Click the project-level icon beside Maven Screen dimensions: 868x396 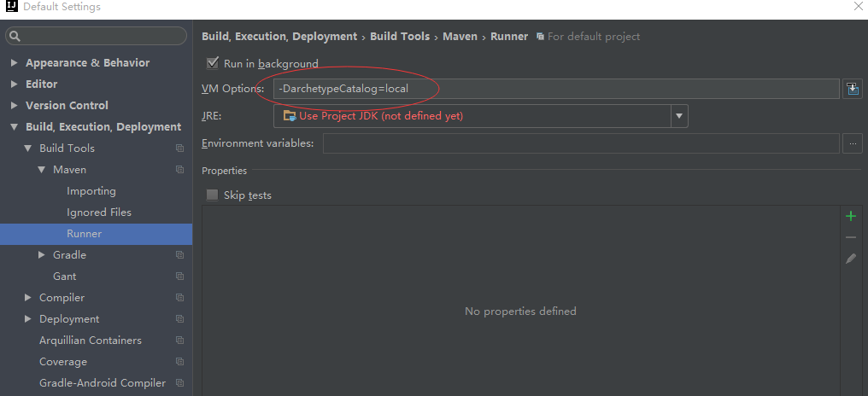(179, 170)
